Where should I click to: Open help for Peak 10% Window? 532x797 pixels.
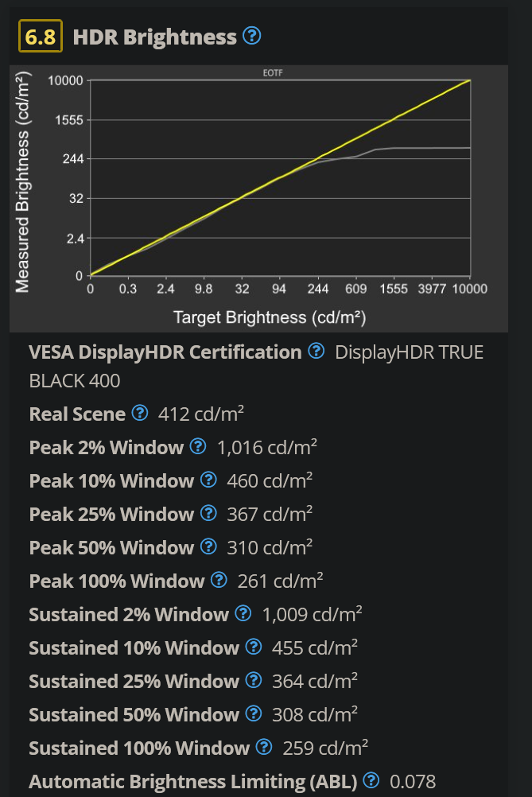pyautogui.click(x=208, y=481)
